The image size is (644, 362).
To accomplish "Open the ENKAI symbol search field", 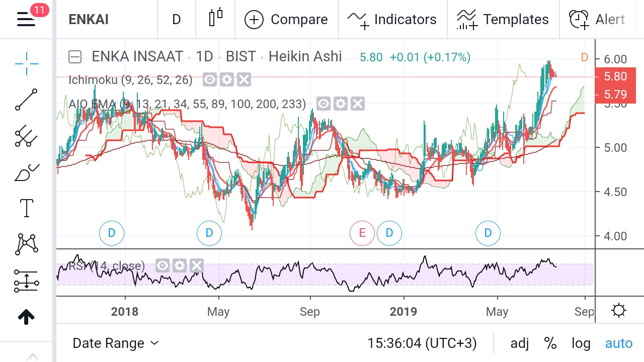I will 89,20.
